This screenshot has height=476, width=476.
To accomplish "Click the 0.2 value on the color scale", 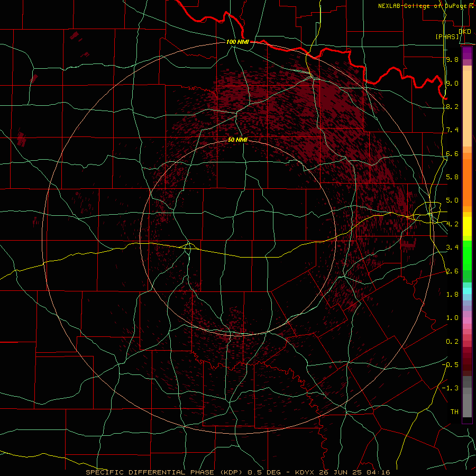I will pos(452,342).
